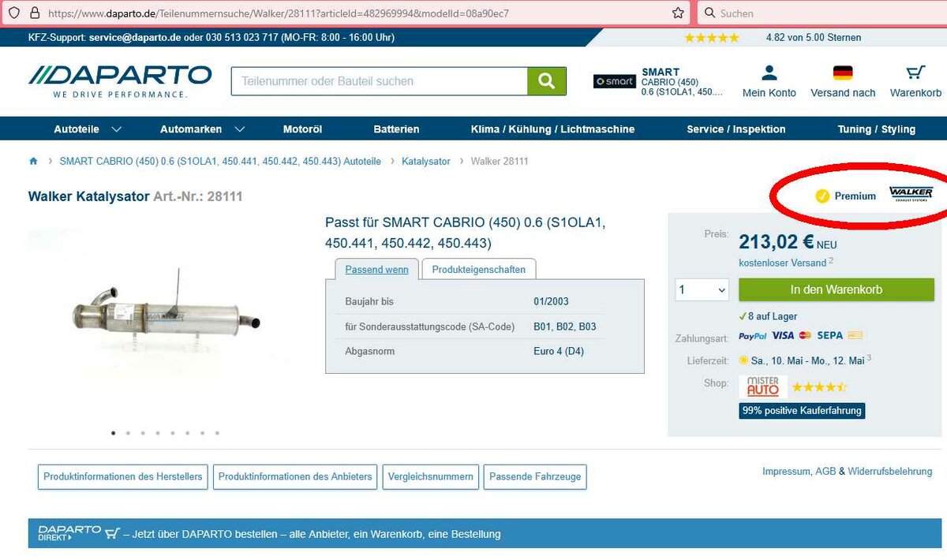
Task: Follow the Katalysator breadcrumb link
Action: [425, 162]
